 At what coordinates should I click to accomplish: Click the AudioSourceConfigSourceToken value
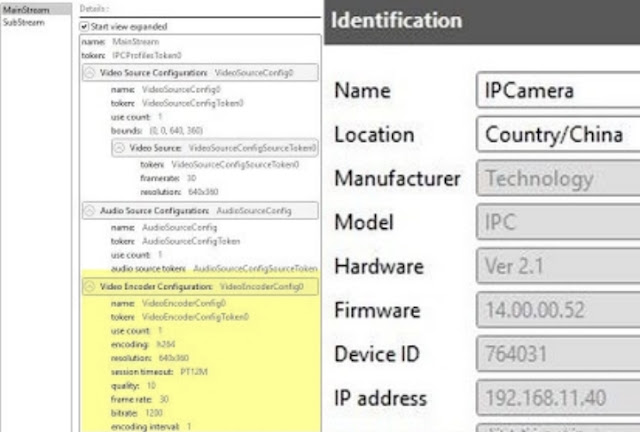click(256, 269)
